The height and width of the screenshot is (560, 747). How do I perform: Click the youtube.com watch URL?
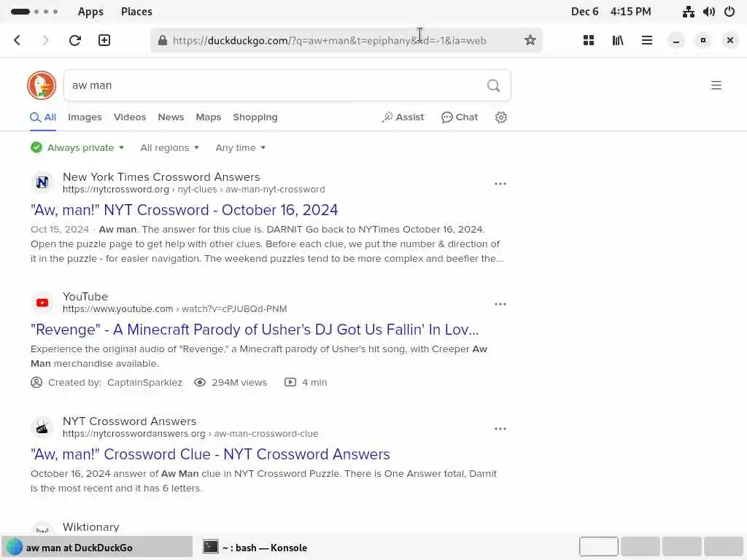click(x=175, y=309)
